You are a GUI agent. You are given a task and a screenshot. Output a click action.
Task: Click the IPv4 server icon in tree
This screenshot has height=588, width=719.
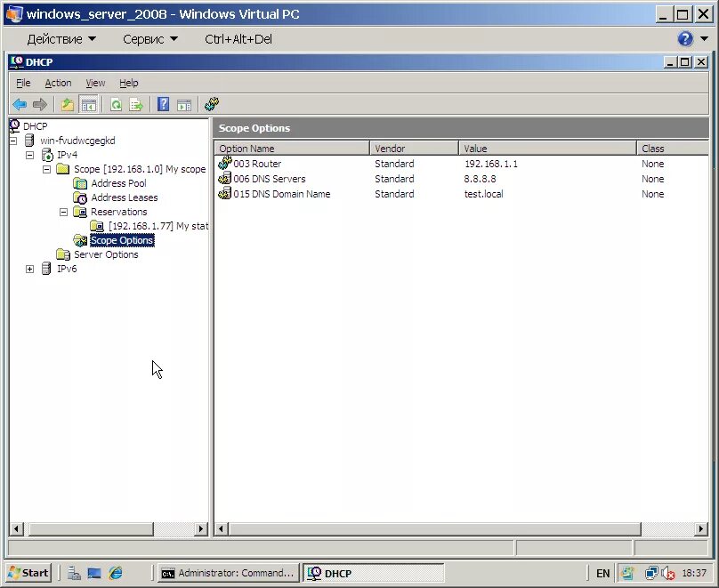click(x=47, y=155)
